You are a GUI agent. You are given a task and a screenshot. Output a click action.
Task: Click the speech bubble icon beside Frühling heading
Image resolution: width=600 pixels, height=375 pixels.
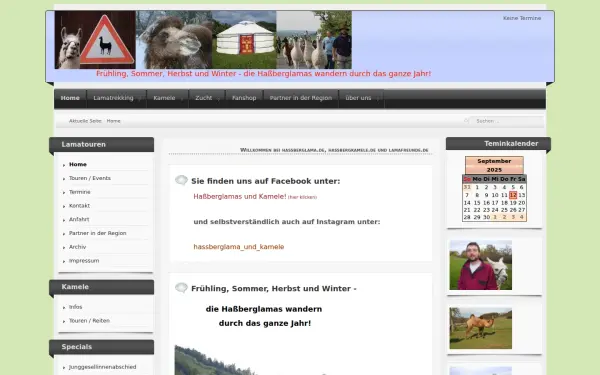point(181,288)
